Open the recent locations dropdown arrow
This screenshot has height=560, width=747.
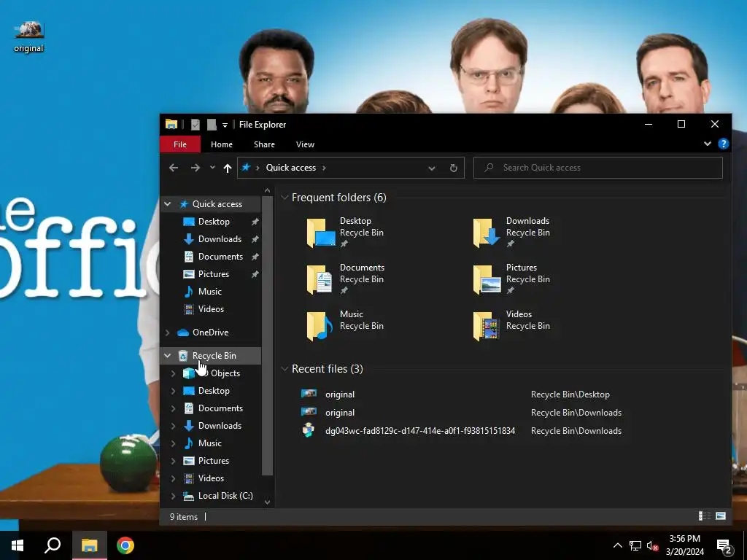[x=212, y=168]
